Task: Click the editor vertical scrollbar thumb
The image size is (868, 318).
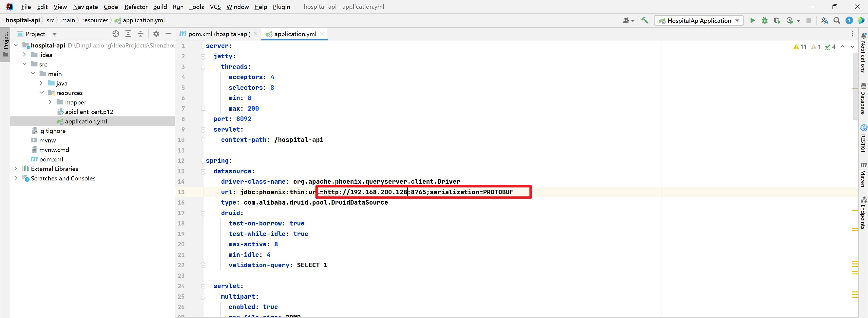Action: pyautogui.click(x=855, y=86)
